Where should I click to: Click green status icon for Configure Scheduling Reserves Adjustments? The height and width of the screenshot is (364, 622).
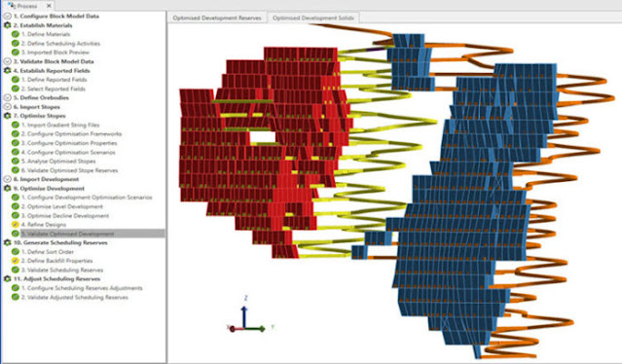[16, 288]
